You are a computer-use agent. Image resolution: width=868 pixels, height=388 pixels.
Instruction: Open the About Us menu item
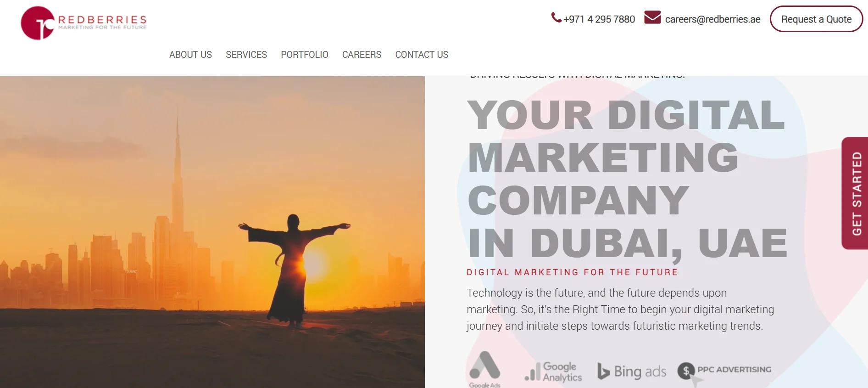click(190, 55)
